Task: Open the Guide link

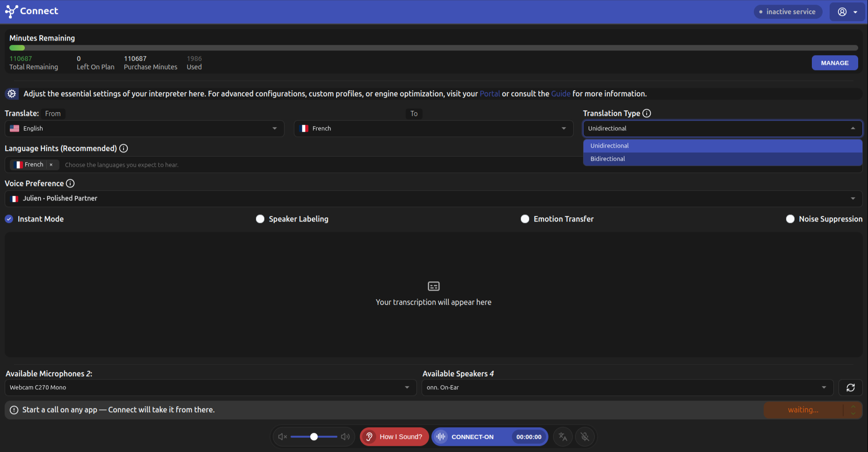Action: click(x=561, y=93)
